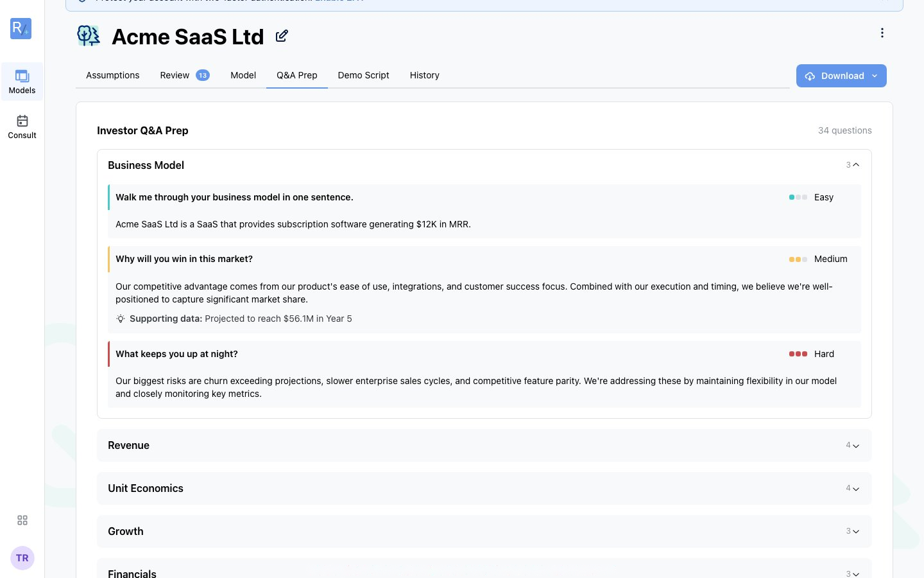Image resolution: width=924 pixels, height=578 pixels.
Task: Open the TR user avatar
Action: (x=22, y=558)
